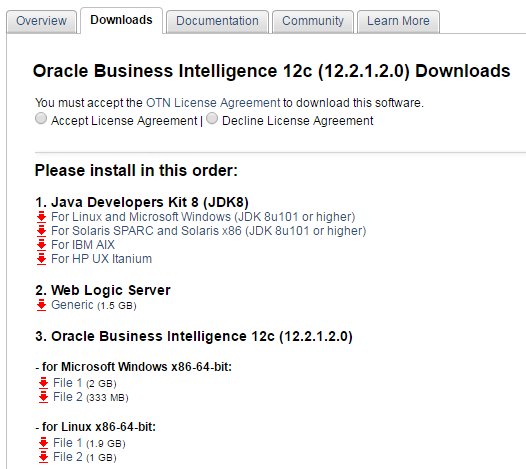The height and width of the screenshot is (469, 526).
Task: Open the OTN License Agreement link
Action: click(x=213, y=103)
